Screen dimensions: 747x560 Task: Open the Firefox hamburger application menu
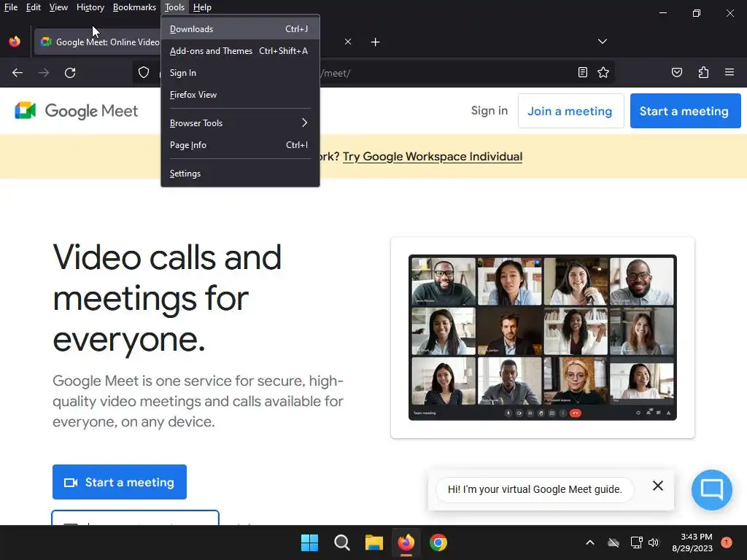click(729, 72)
